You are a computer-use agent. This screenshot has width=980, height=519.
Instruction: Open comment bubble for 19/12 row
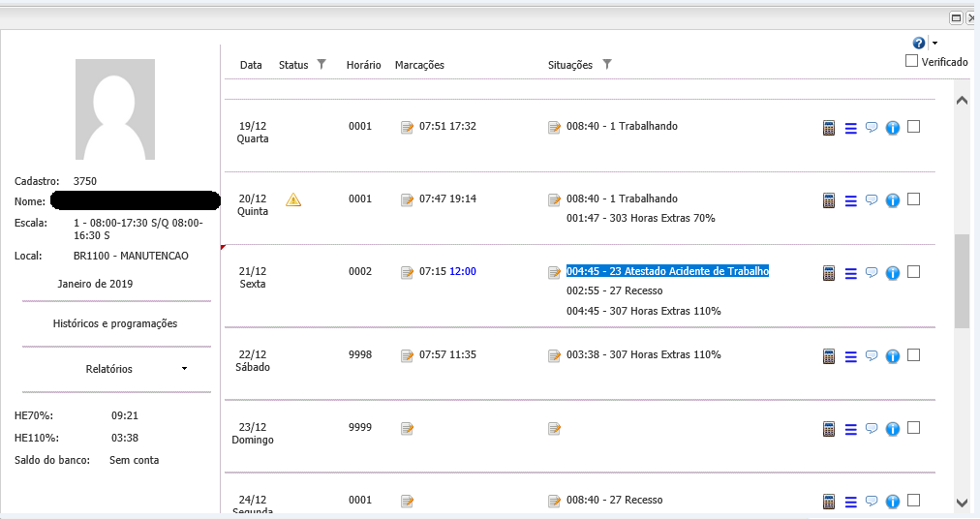coord(872,128)
